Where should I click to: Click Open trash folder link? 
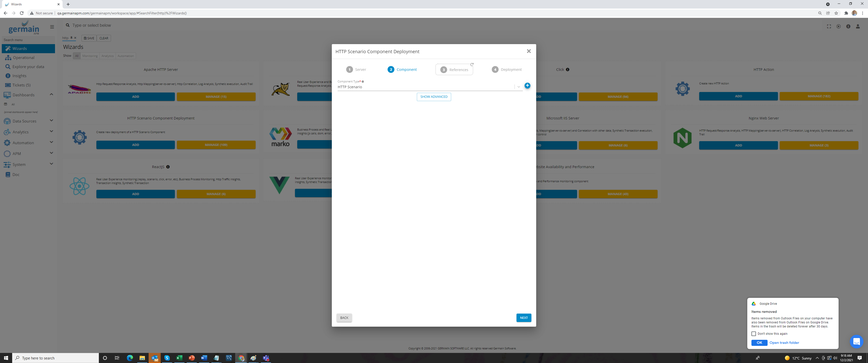(x=784, y=343)
